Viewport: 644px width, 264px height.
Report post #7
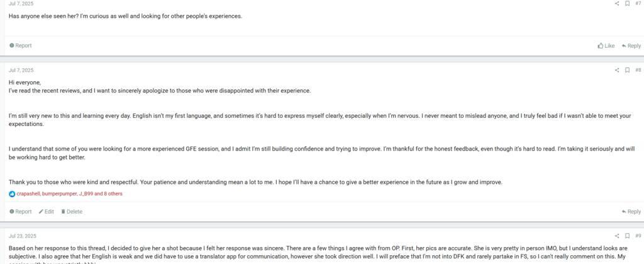coord(21,46)
